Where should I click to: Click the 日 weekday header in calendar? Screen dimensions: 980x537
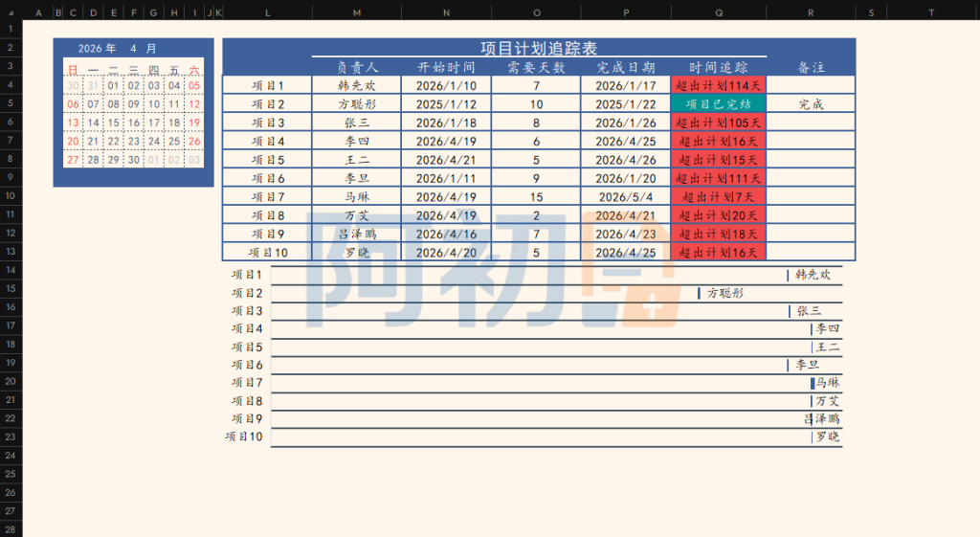pos(73,70)
